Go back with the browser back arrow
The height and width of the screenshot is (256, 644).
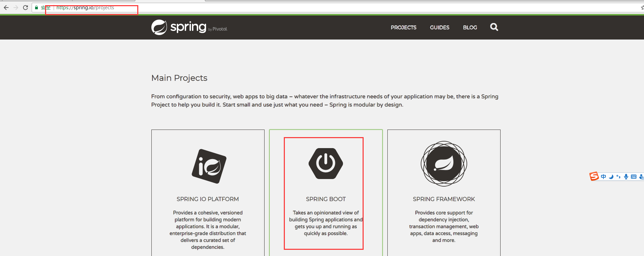point(6,8)
